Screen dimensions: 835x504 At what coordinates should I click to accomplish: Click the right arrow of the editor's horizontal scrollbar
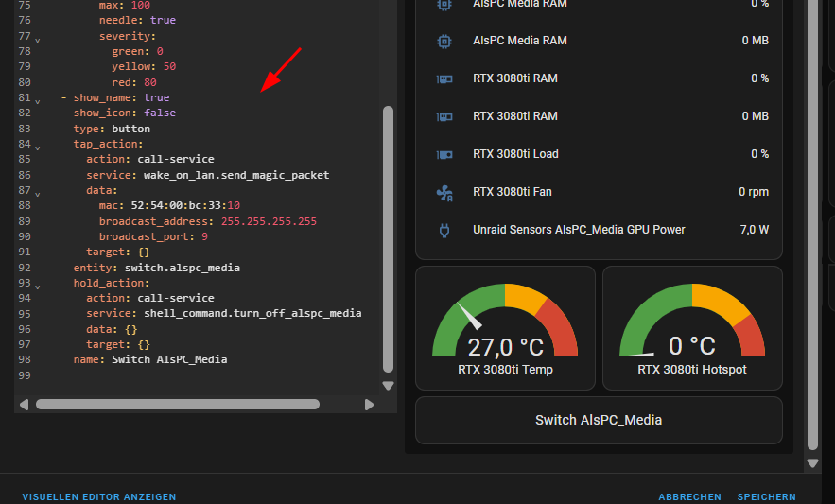pyautogui.click(x=369, y=405)
